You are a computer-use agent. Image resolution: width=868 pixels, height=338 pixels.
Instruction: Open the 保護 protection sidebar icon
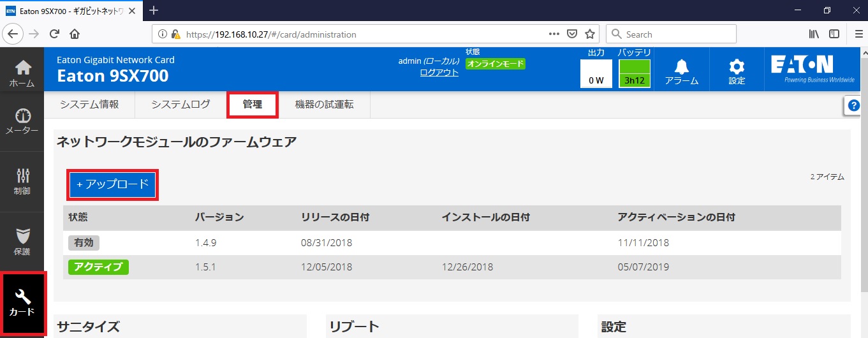[x=22, y=242]
